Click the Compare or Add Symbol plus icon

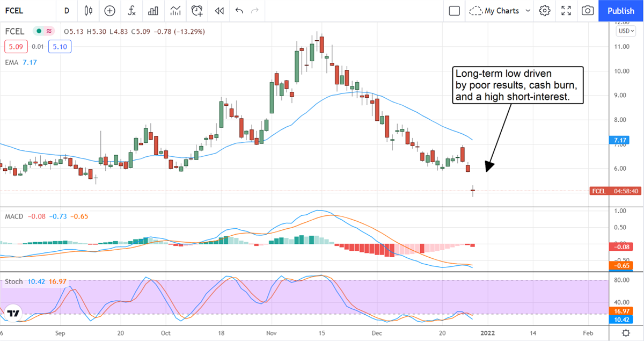110,10
